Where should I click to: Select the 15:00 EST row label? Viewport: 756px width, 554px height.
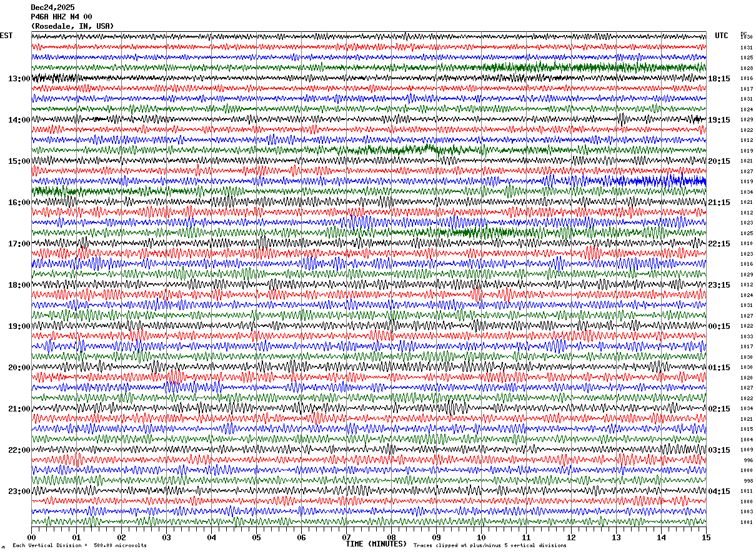point(19,161)
